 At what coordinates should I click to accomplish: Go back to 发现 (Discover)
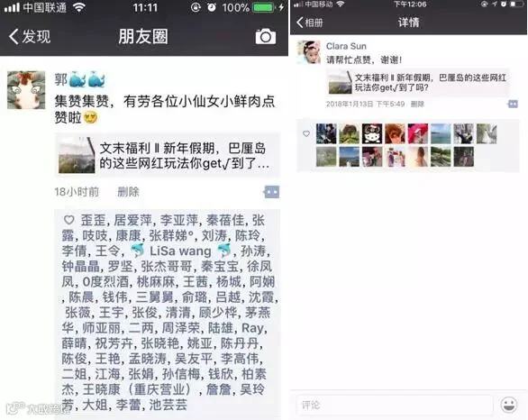[30, 36]
